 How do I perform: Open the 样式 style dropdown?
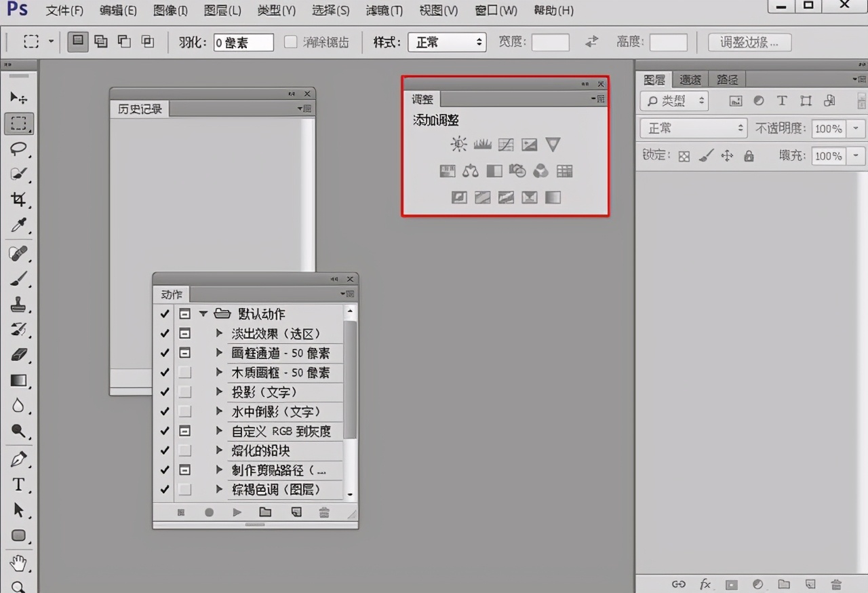tap(447, 42)
